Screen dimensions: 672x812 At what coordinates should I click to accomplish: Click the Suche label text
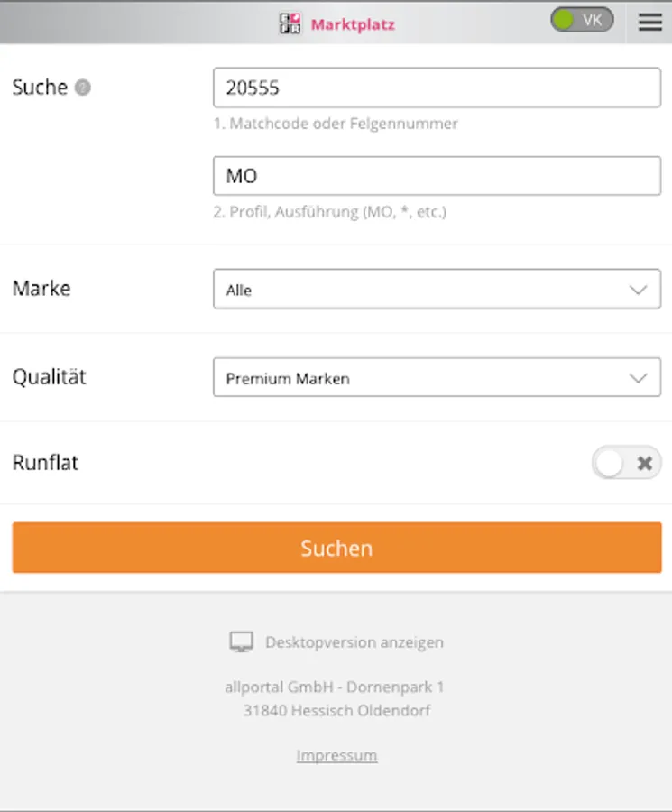[40, 88]
